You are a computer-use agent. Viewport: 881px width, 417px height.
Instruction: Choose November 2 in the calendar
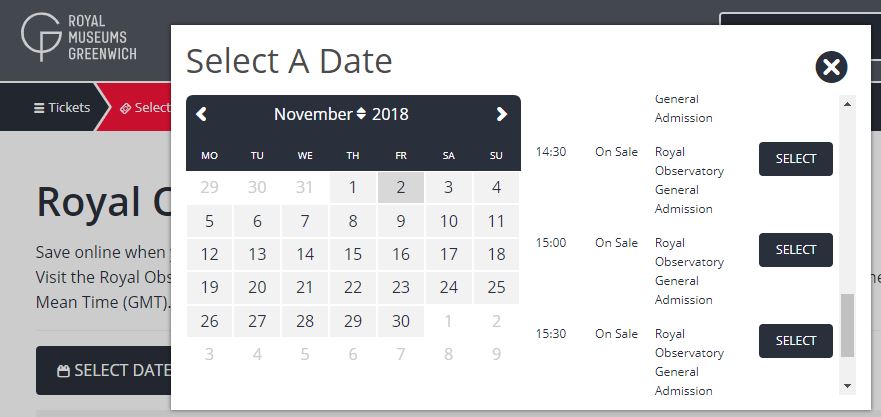401,187
